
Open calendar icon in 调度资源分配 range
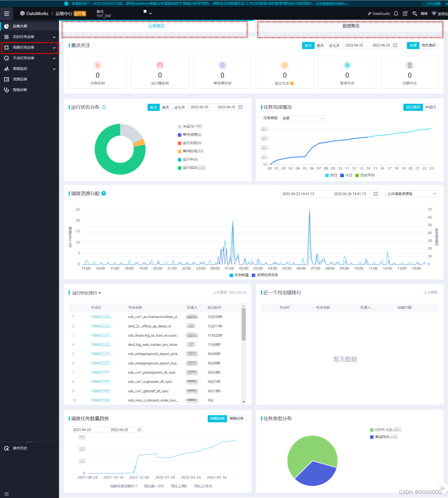(x=376, y=194)
